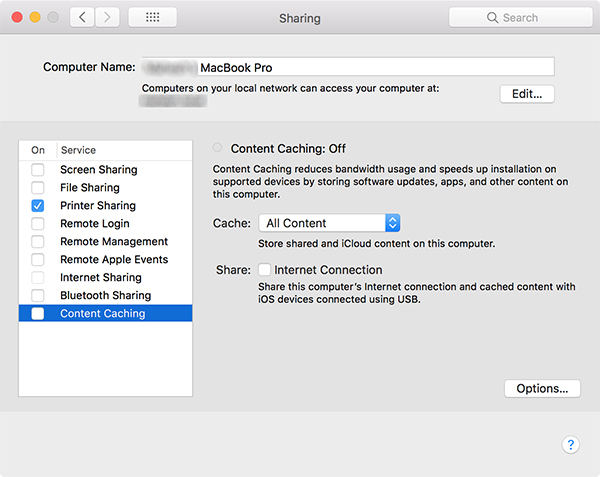Click the Edit... button

(x=527, y=94)
